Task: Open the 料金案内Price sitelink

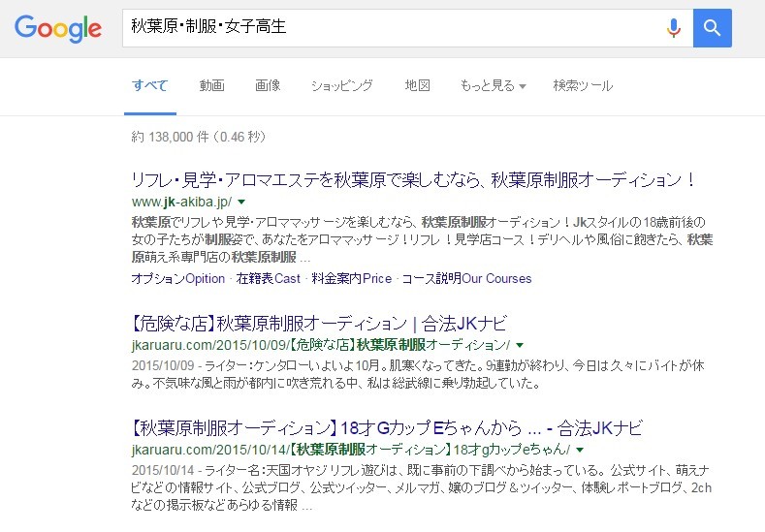Action: click(351, 278)
